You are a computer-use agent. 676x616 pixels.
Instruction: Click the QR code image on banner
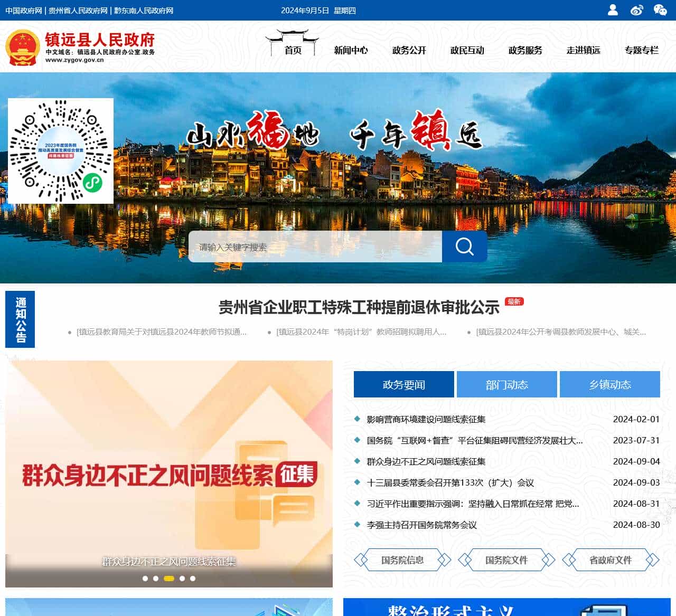(61, 151)
